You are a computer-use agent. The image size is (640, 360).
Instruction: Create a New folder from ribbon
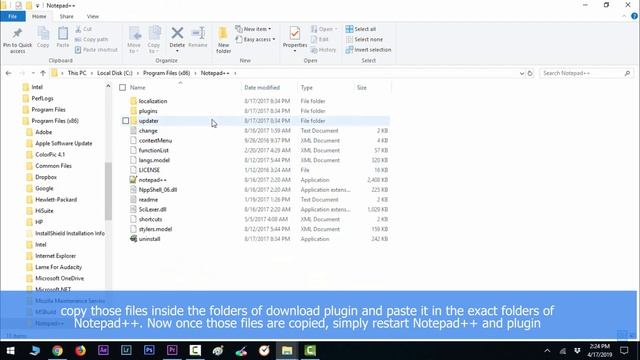point(223,40)
